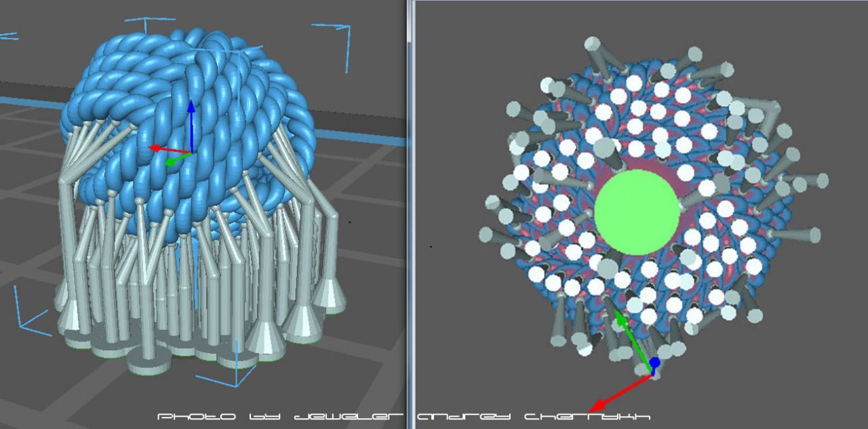868x429 pixels.
Task: Select the large green circle in bottom view
Action: point(637,212)
